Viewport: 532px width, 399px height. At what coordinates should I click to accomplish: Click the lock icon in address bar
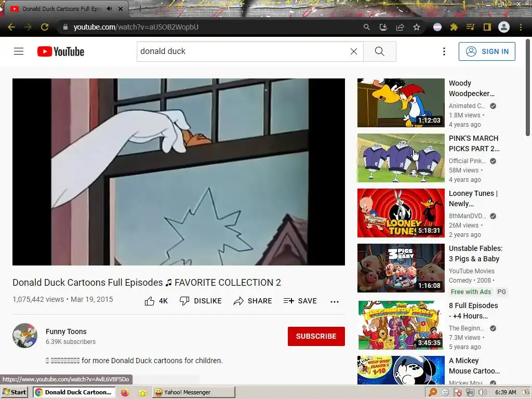[65, 27]
